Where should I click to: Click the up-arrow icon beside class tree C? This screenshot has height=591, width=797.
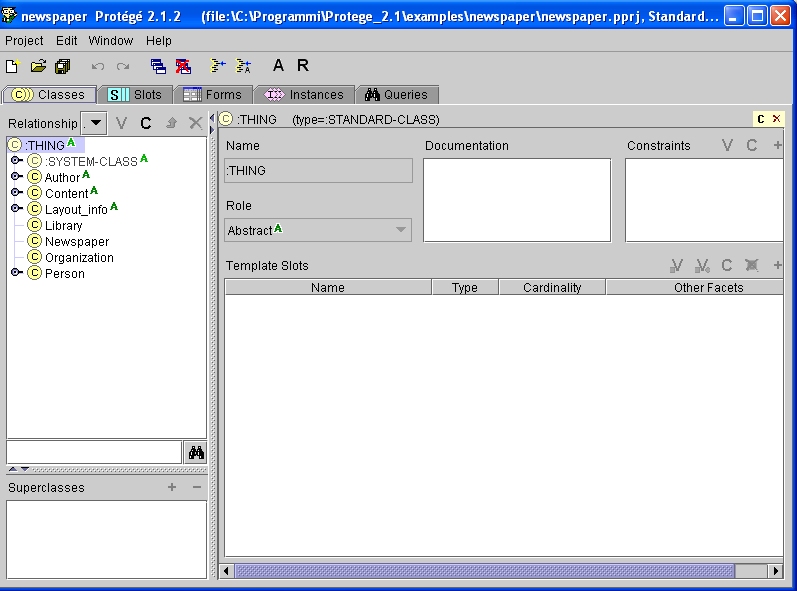point(171,123)
